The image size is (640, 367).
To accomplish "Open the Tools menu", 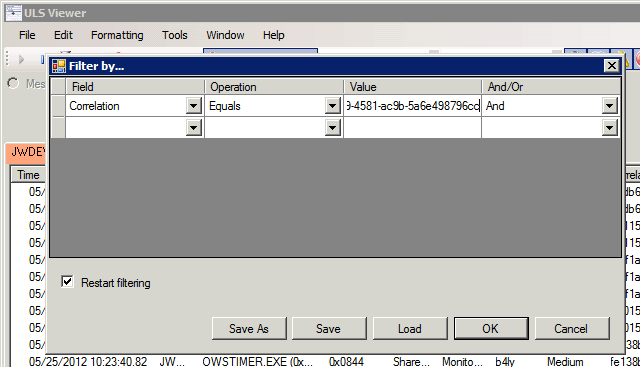I will [175, 35].
